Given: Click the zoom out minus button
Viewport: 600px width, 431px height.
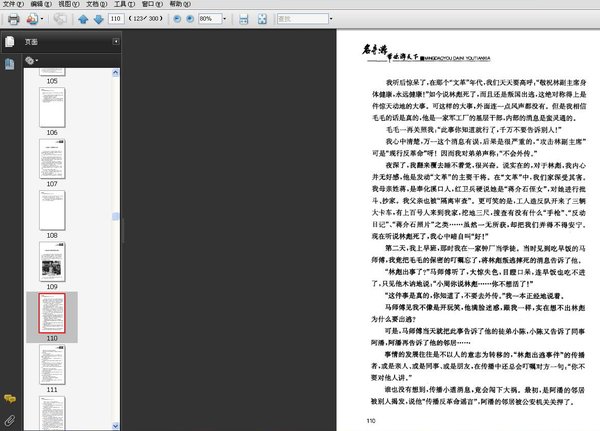Looking at the screenshot, I should pos(178,19).
